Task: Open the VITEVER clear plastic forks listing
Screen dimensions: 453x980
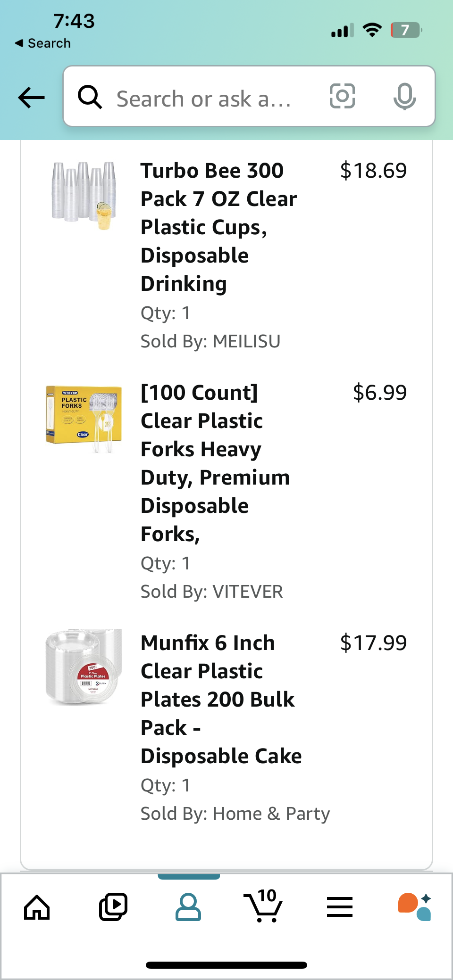Action: point(215,463)
